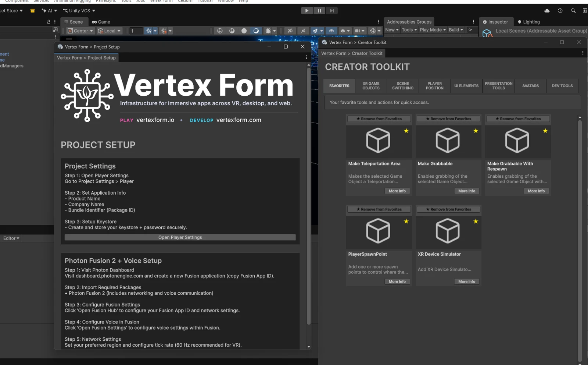The width and height of the screenshot is (588, 365).
Task: Click More Info on XR Device Simulator card
Action: tap(467, 281)
